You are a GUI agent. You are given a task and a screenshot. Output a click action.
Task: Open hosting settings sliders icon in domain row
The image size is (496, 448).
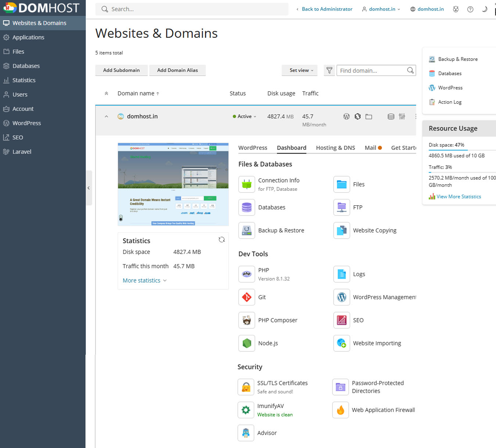402,116
